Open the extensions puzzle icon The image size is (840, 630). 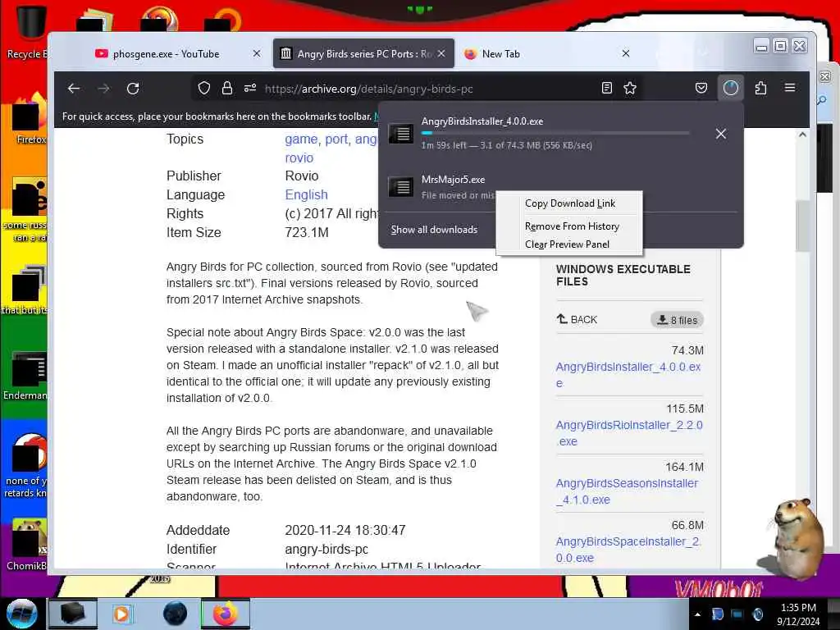[x=760, y=88]
